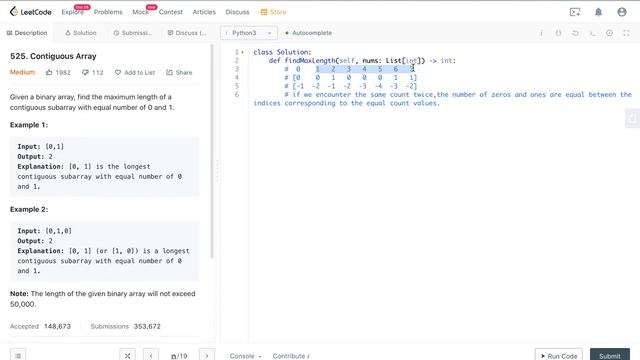The image size is (640, 360).
Task: Click the Share button
Action: pyautogui.click(x=179, y=72)
